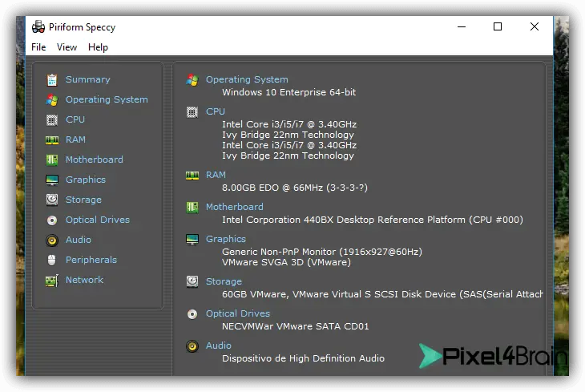Click the Storage hard drive icon in sidebar
Image resolution: width=585 pixels, height=392 pixels.
pos(52,200)
